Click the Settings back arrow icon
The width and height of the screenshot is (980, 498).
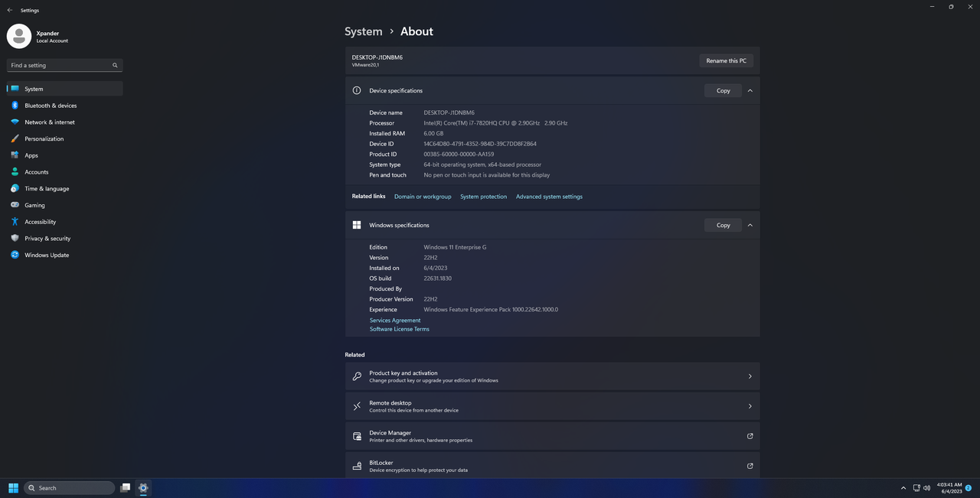pos(9,10)
